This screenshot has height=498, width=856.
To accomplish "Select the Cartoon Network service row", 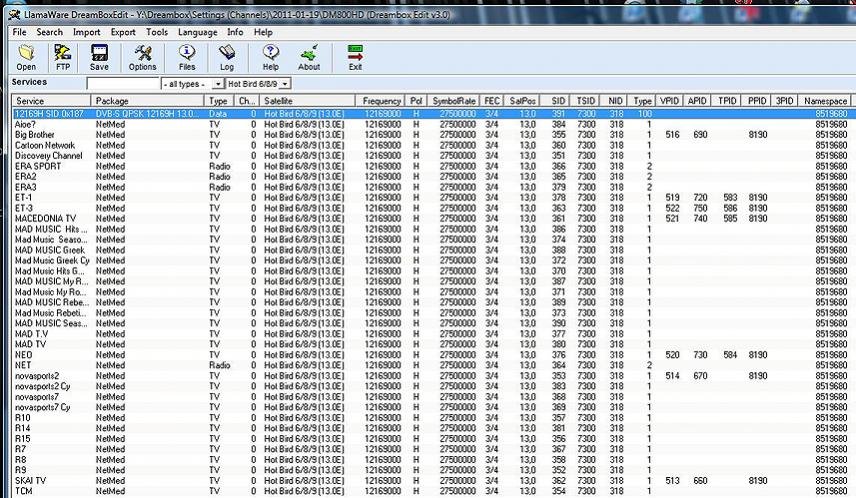I will (x=48, y=145).
